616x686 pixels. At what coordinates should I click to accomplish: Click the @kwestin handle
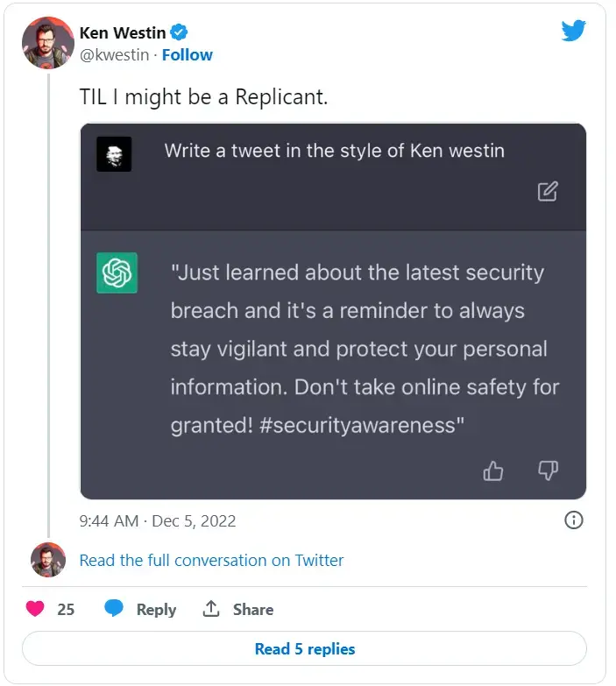click(115, 54)
